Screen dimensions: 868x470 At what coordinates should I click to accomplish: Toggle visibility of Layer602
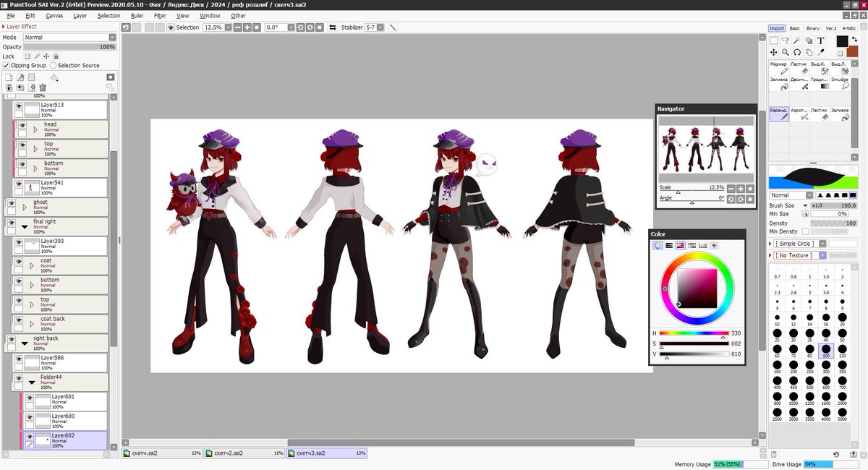click(30, 437)
